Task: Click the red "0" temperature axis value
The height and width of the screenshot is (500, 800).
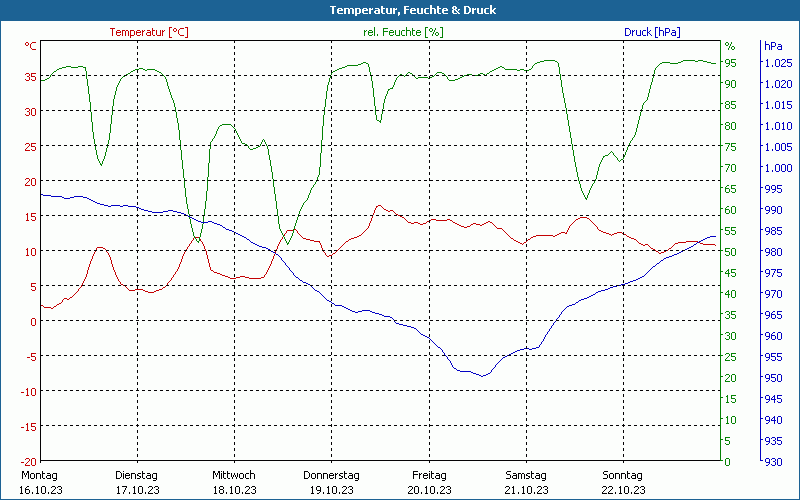Action: 33,322
